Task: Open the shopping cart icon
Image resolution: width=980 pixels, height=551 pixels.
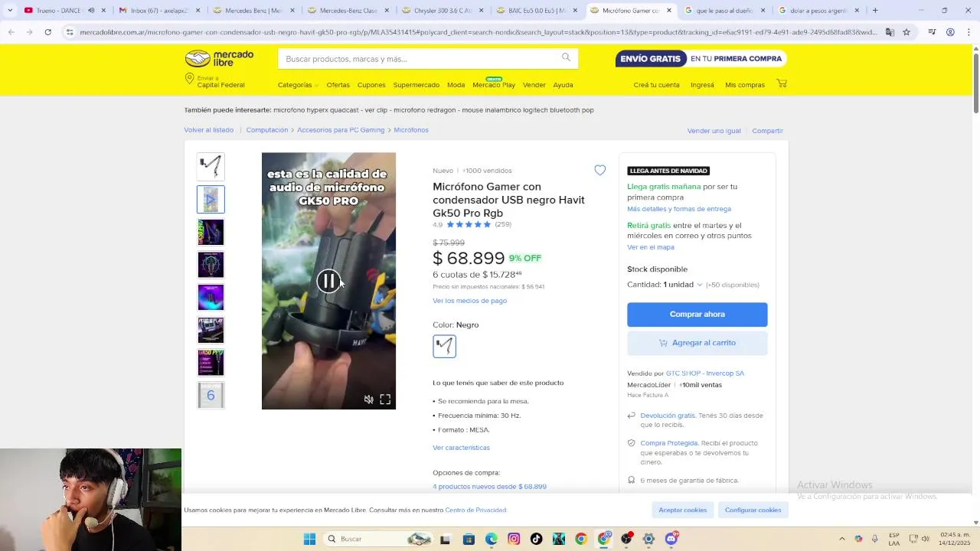Action: (x=782, y=83)
